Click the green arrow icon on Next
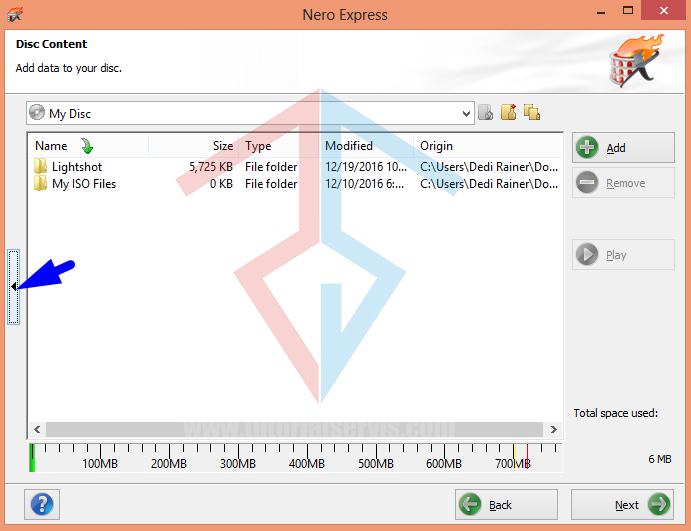691x531 pixels. (659, 504)
